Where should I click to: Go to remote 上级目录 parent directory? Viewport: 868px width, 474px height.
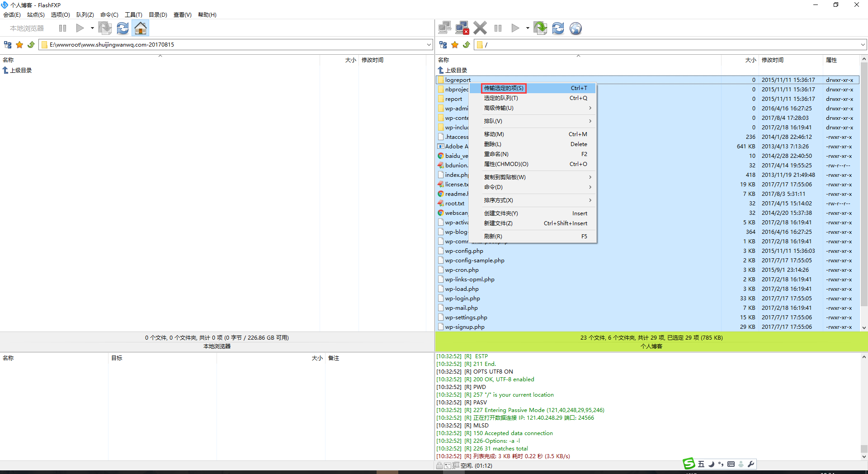[456, 70]
